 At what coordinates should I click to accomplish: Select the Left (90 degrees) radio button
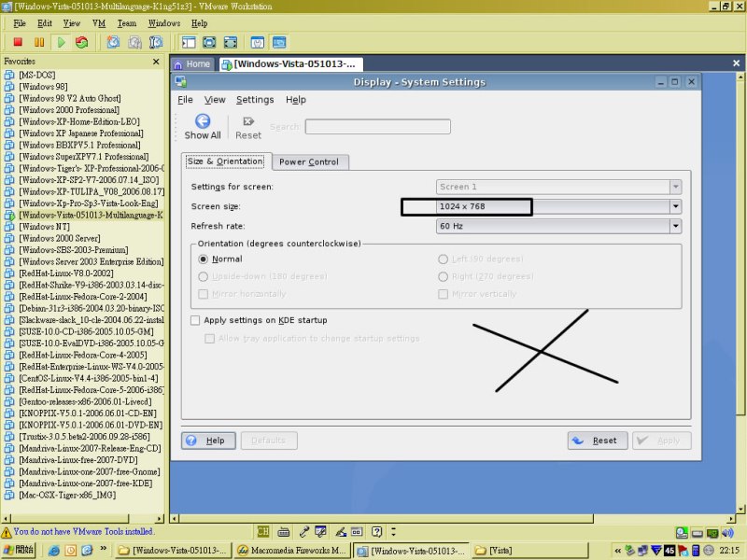point(443,259)
